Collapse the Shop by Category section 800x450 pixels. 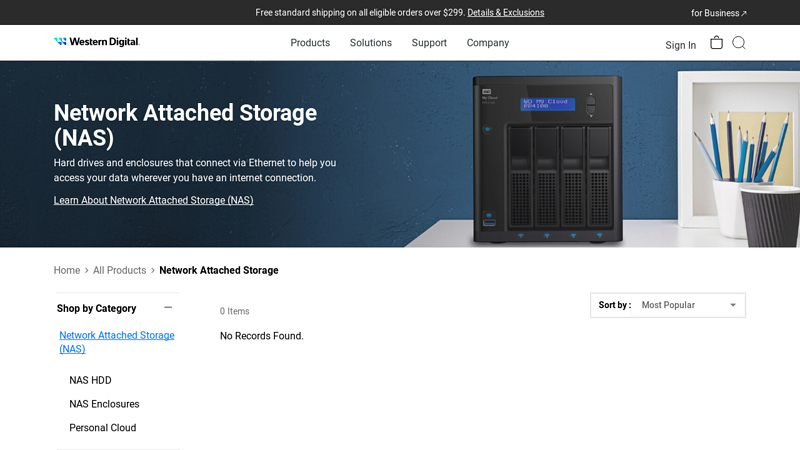pos(168,308)
